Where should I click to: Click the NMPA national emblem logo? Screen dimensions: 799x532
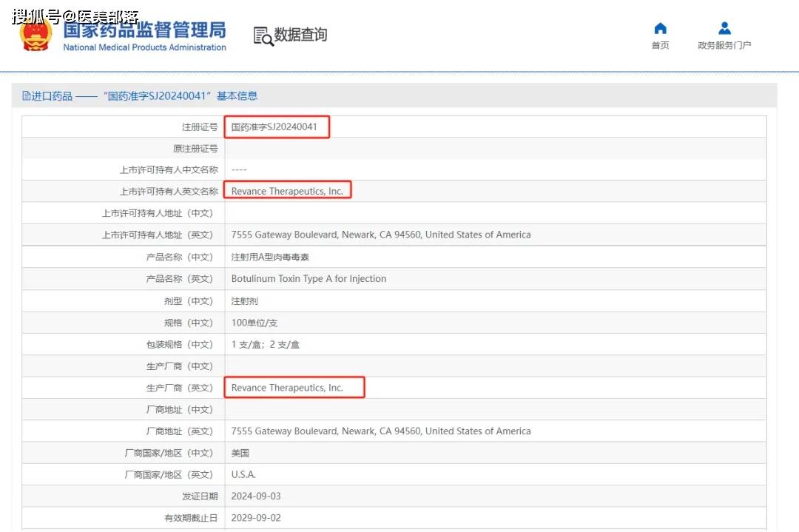click(x=36, y=34)
